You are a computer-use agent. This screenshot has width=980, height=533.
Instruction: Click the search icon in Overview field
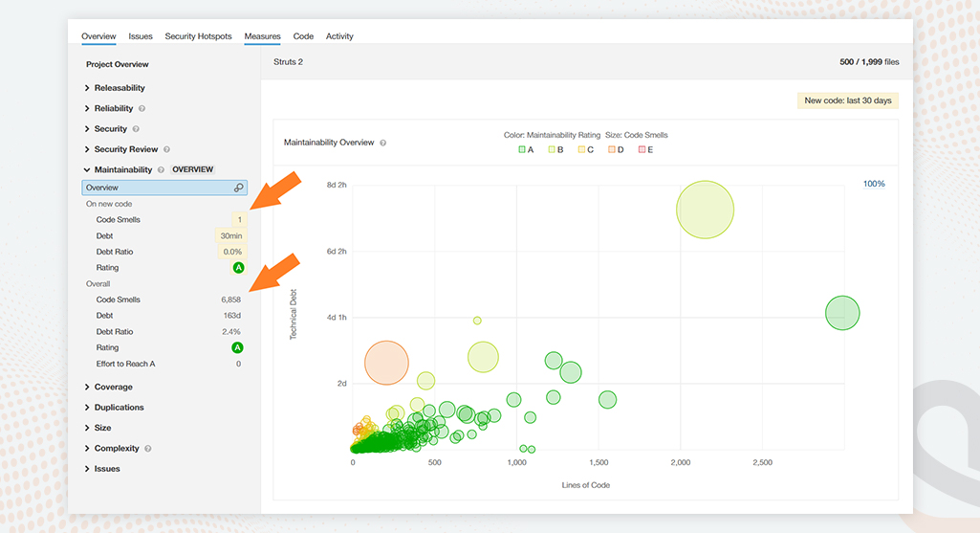239,188
